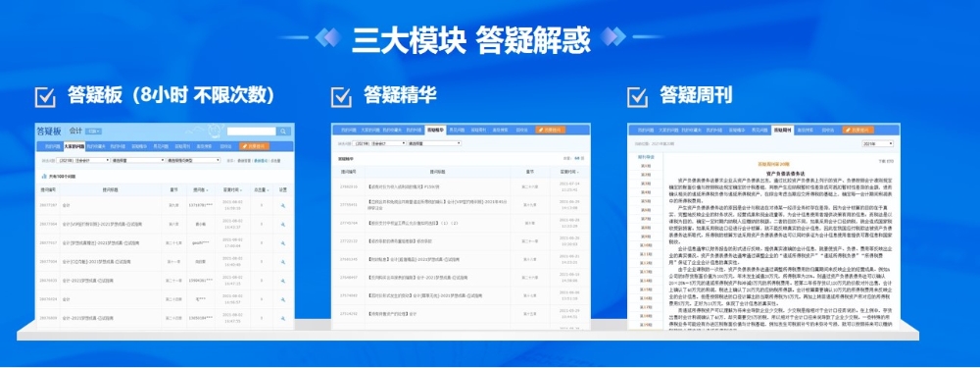Open the 第1期 issue link in 答疑周刊 sidebar
The width and height of the screenshot is (980, 368).
[x=646, y=166]
